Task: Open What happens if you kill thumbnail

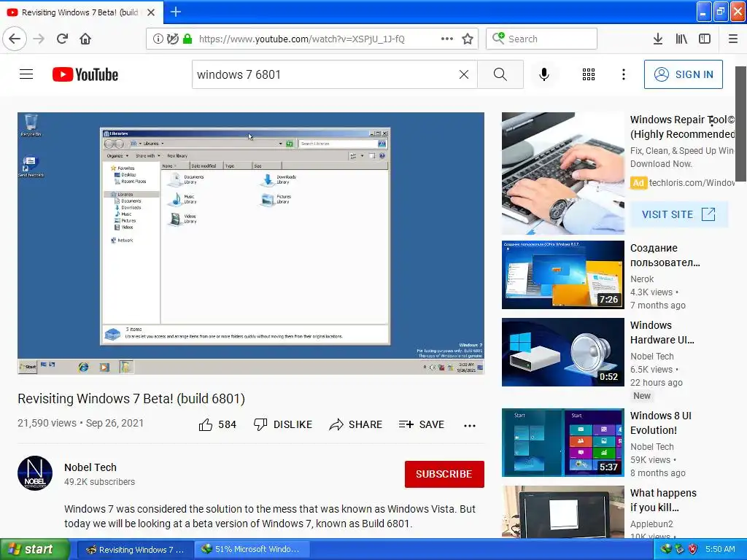Action: pos(563,512)
